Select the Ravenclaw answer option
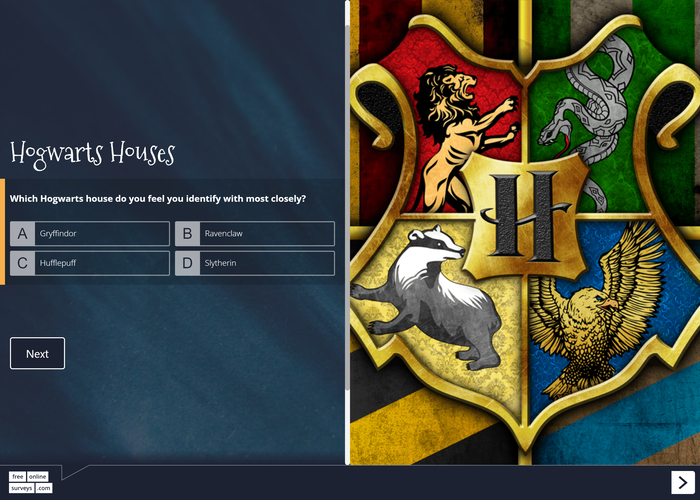The width and height of the screenshot is (700, 500). [255, 233]
